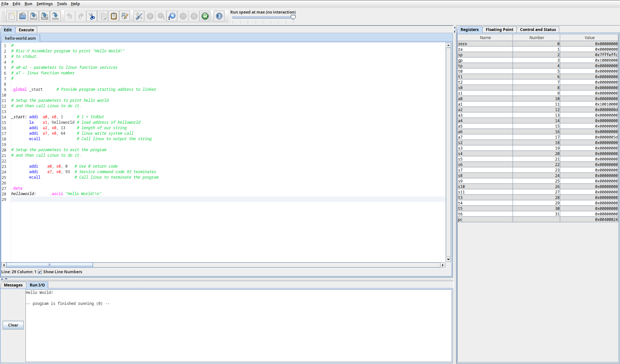Toggle Show Line Numbers checkbox
This screenshot has height=364, width=620.
pos(40,272)
